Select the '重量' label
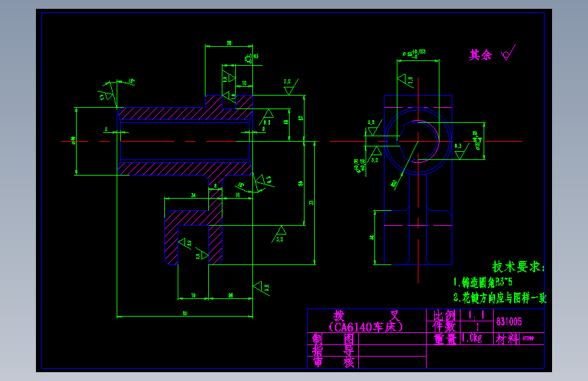 pos(445,339)
